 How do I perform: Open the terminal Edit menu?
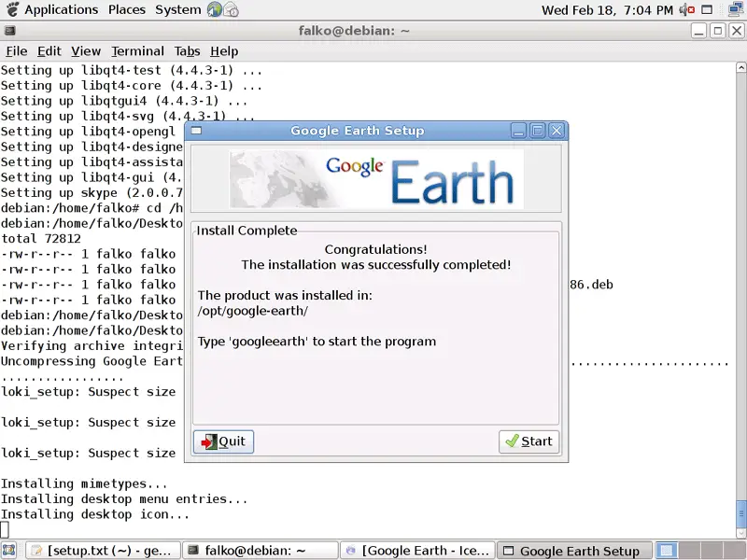pyautogui.click(x=49, y=51)
